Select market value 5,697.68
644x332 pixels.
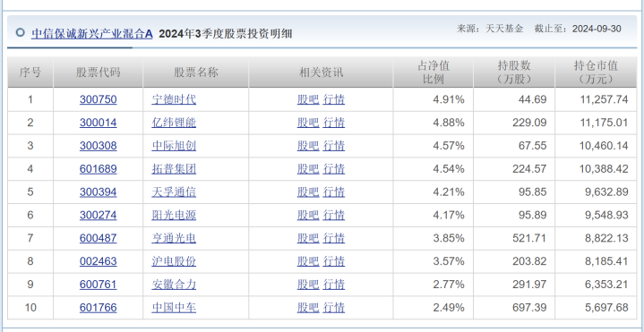(606, 307)
